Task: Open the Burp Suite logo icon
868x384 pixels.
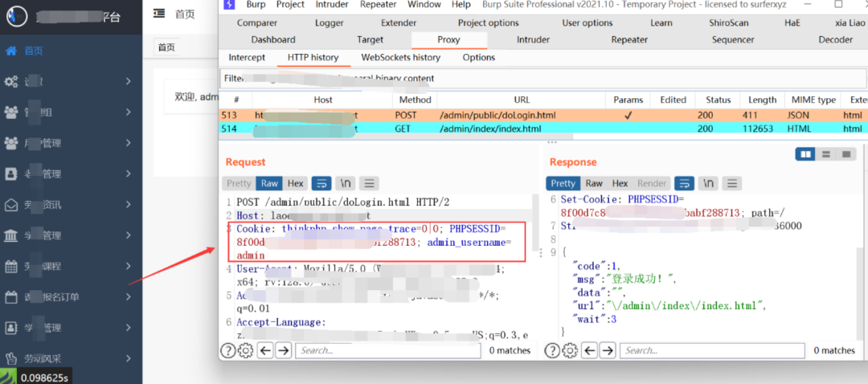Action: [x=230, y=5]
